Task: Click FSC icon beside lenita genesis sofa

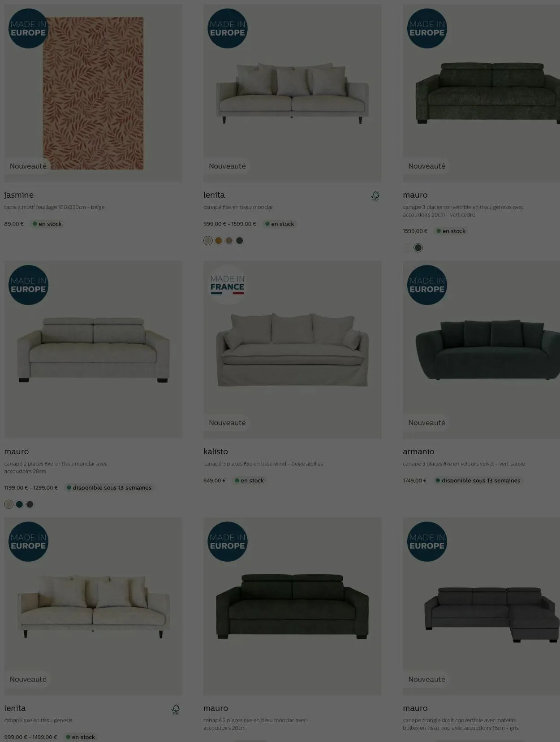Action: coord(176,709)
